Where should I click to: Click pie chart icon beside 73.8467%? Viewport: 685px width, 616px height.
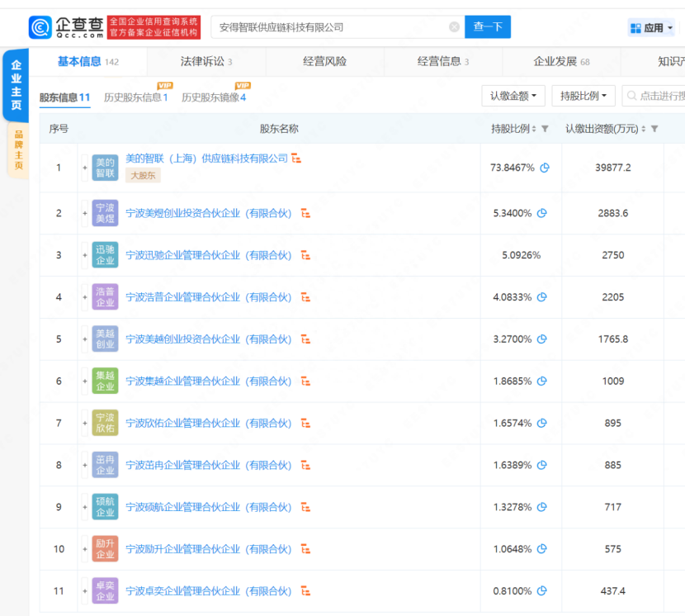click(545, 168)
